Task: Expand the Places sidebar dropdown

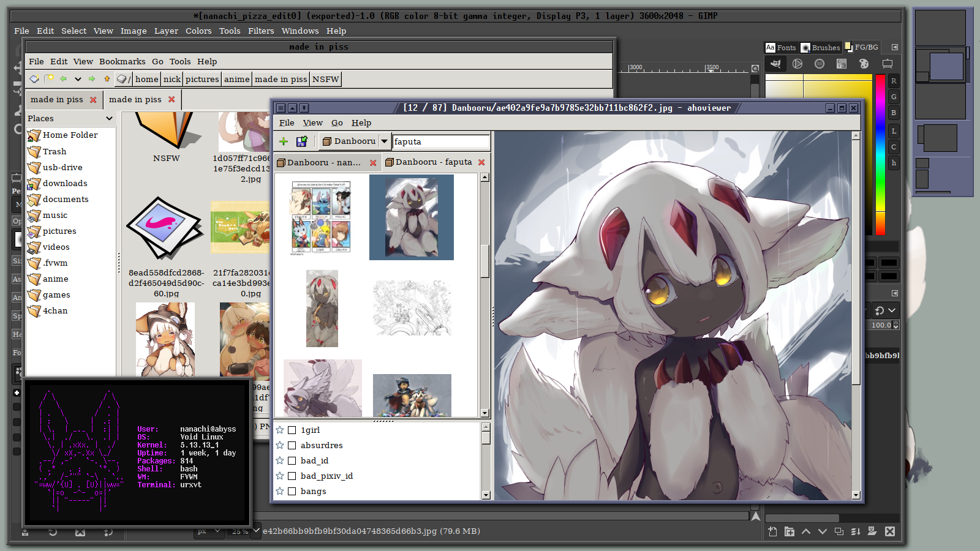Action: [109, 118]
